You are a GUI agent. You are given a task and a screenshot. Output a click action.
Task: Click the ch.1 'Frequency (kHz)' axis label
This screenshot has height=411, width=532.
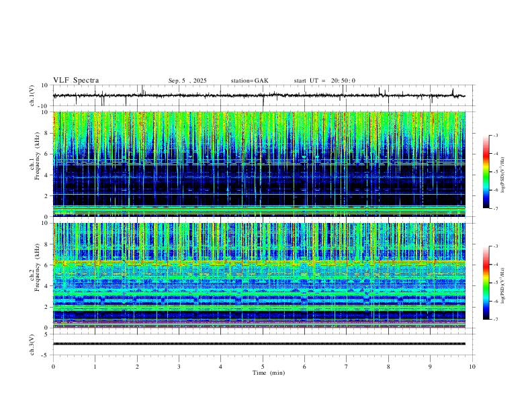pyautogui.click(x=38, y=156)
